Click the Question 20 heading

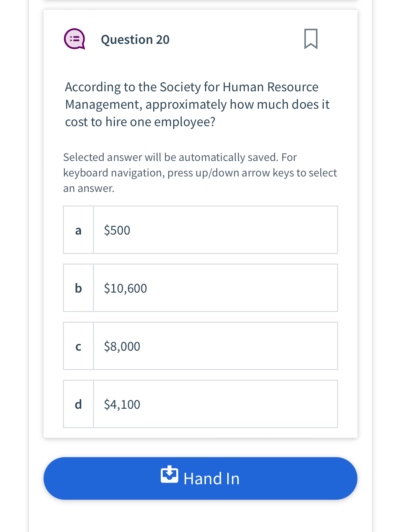tap(135, 40)
